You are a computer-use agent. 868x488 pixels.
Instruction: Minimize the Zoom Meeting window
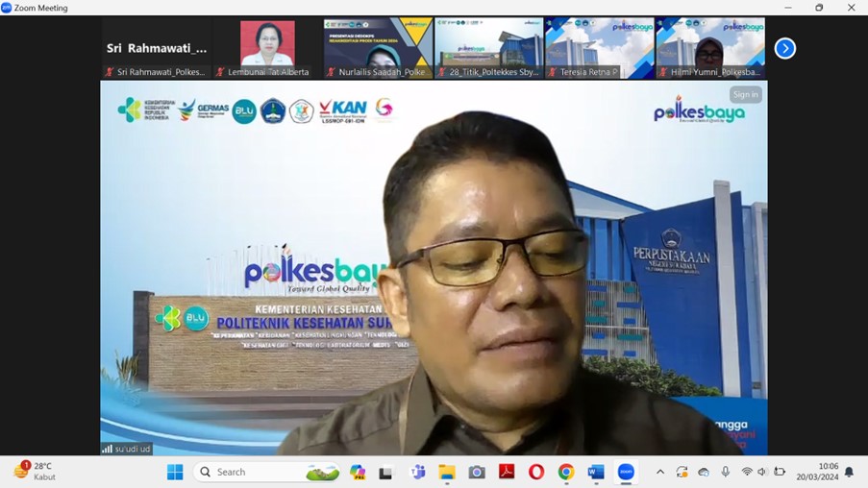click(x=787, y=7)
